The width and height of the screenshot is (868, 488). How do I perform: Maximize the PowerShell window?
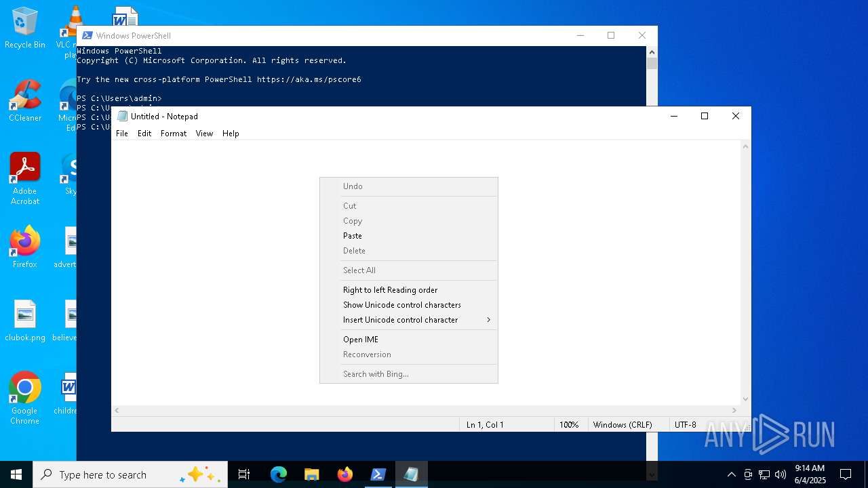[x=611, y=35]
